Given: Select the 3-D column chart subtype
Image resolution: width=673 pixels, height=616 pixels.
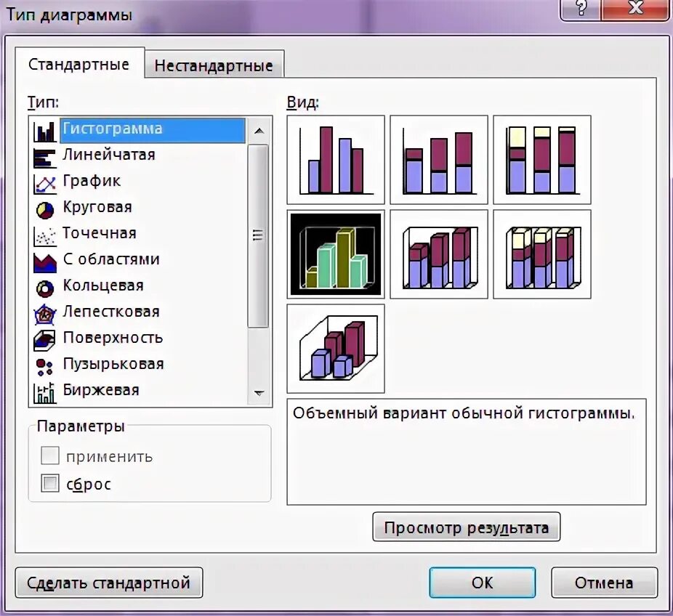Looking at the screenshot, I should [336, 349].
